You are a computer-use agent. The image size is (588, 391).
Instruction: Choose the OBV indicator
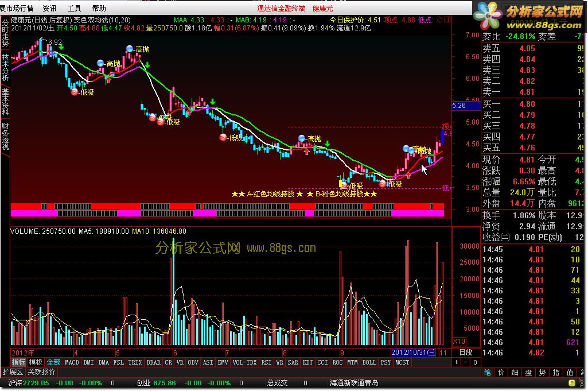(193, 362)
